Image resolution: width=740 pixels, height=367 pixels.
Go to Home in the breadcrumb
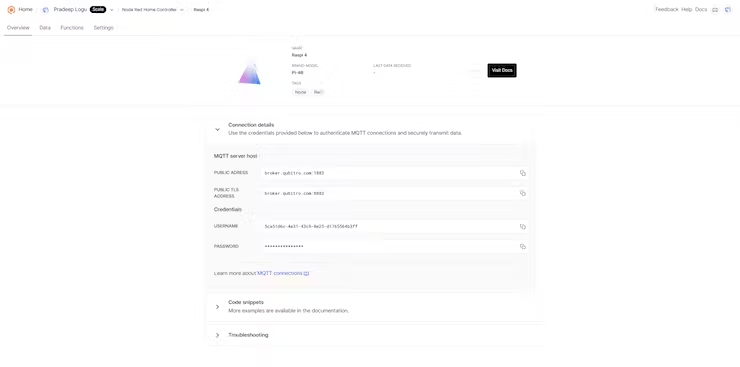pyautogui.click(x=25, y=9)
